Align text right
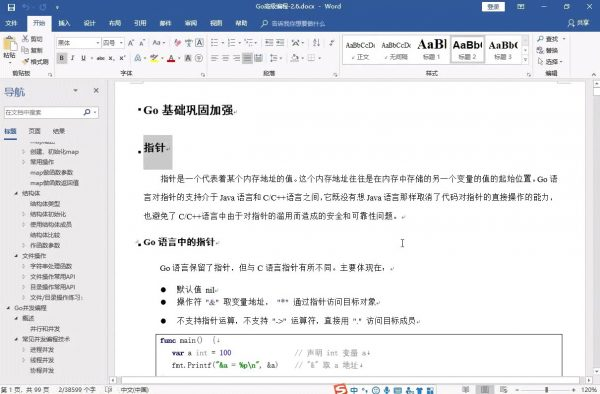This screenshot has width=600, height=394. click(x=236, y=58)
